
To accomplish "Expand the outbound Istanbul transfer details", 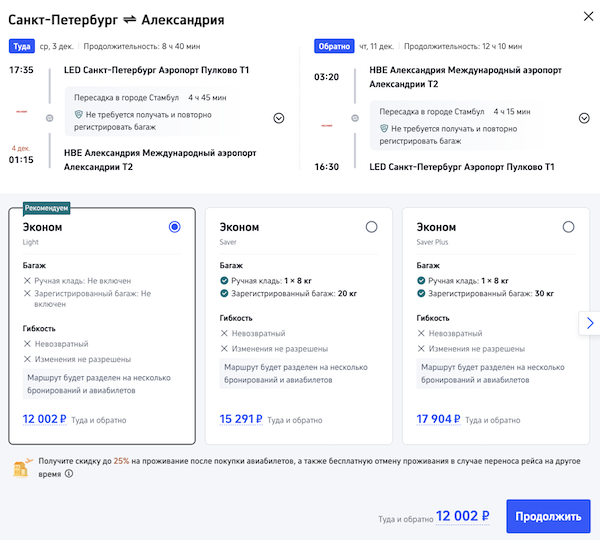I will point(278,117).
